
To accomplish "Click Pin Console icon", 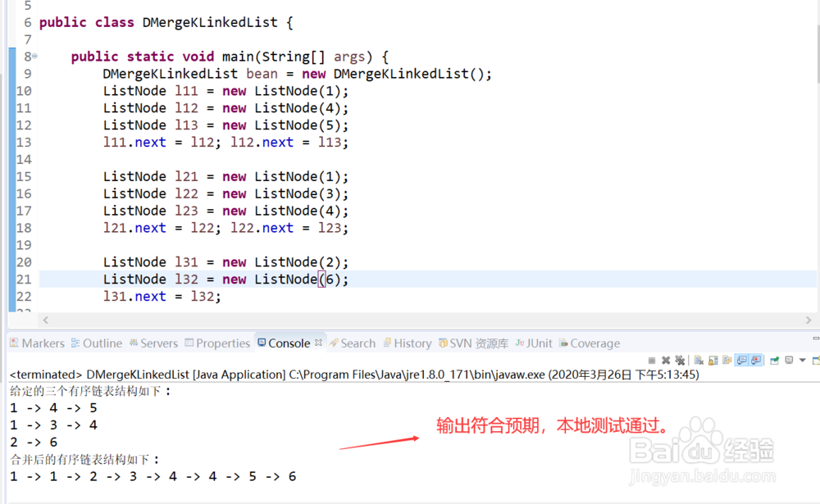I will click(775, 361).
